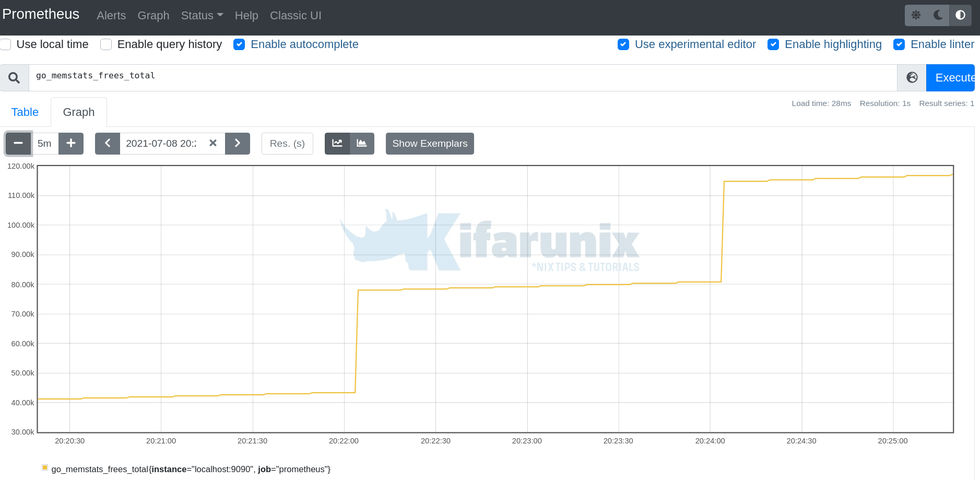Click the Execute button

[951, 78]
